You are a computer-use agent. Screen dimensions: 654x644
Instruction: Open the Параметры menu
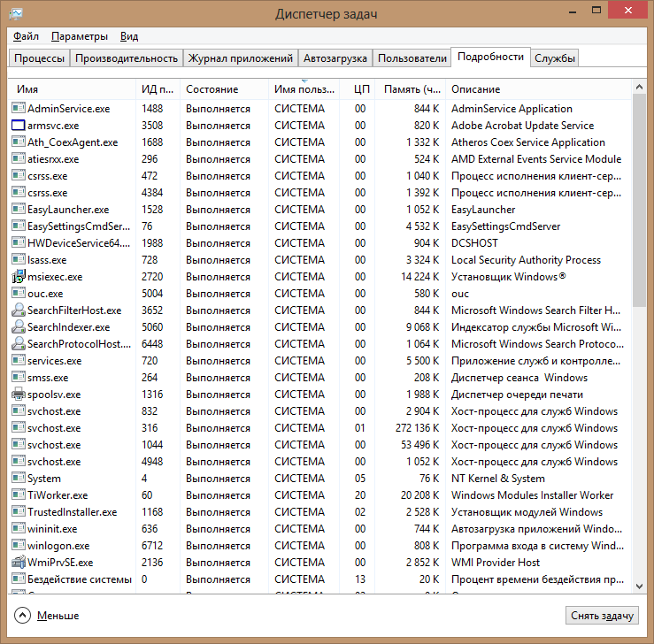(80, 36)
